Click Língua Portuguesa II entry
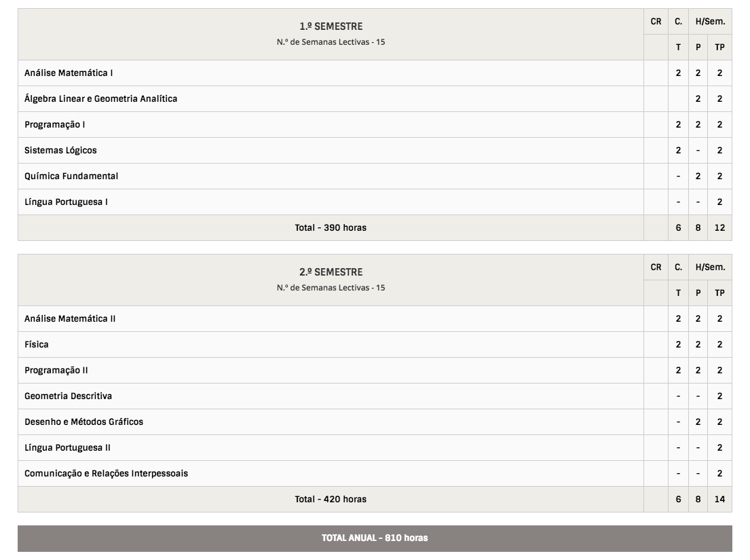 click(x=67, y=447)
